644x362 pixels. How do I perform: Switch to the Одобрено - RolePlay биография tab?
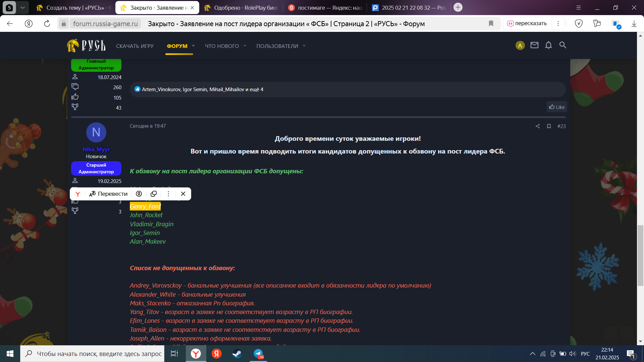coord(241,8)
